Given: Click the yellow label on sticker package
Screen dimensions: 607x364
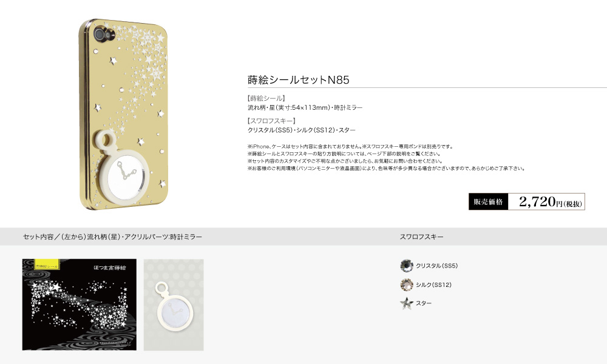Looking at the screenshot, I should pyautogui.click(x=47, y=264).
